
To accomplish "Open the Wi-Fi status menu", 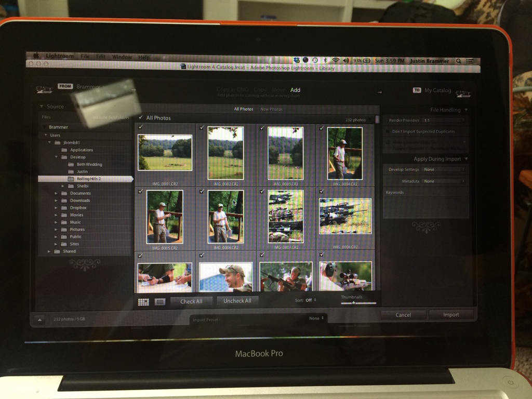I will [335, 61].
